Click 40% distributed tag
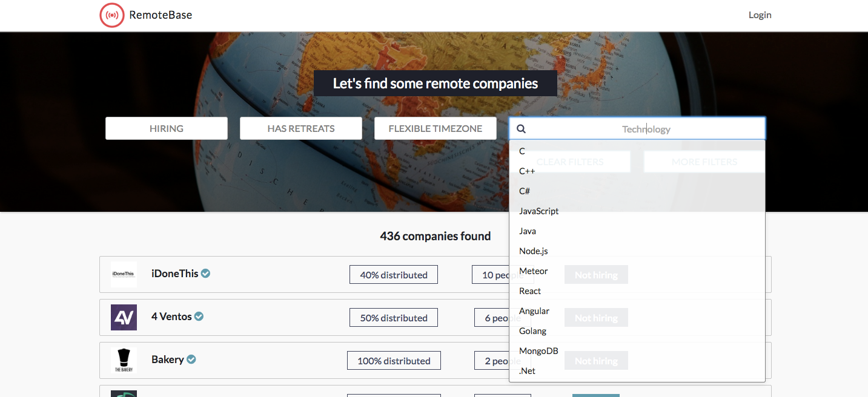This screenshot has width=868, height=397. click(394, 275)
